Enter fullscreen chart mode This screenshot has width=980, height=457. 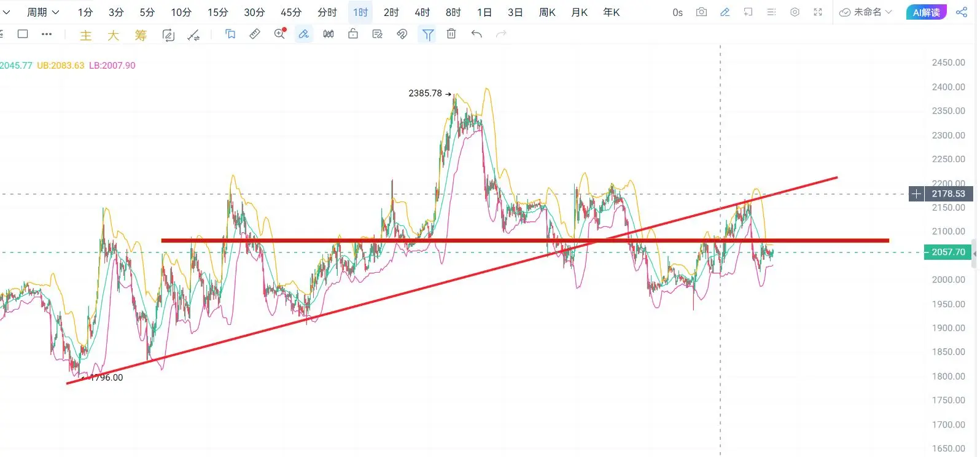pyautogui.click(x=818, y=12)
